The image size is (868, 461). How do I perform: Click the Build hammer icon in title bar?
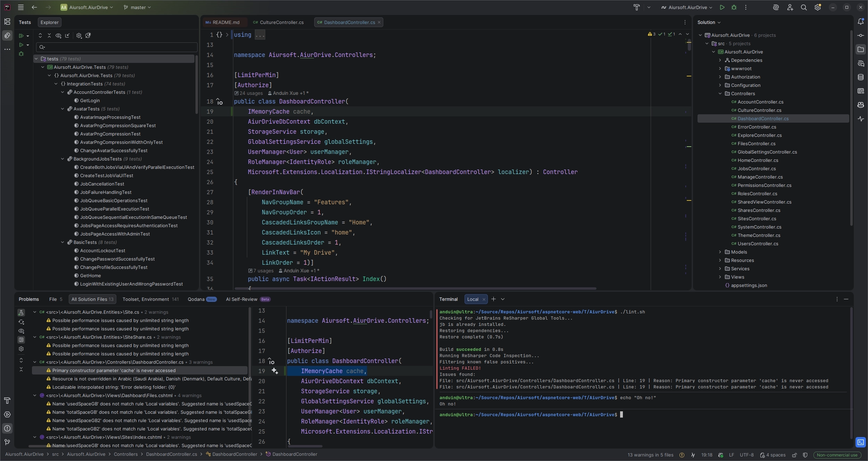click(x=636, y=7)
